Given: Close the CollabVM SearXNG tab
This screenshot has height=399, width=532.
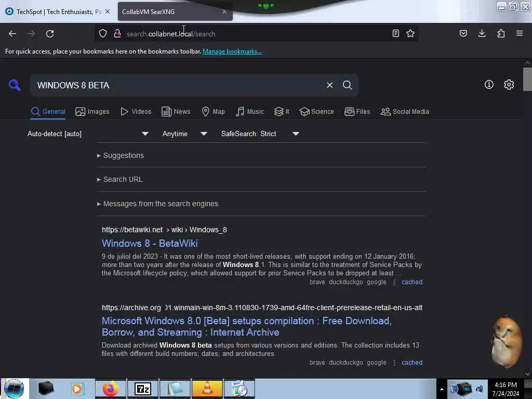Looking at the screenshot, I should [x=224, y=11].
